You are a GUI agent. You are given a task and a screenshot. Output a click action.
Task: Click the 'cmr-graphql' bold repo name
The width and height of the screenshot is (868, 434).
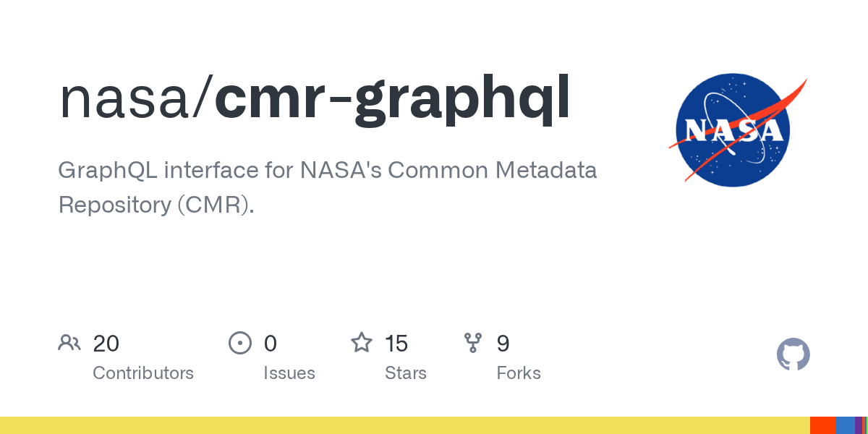point(393,99)
